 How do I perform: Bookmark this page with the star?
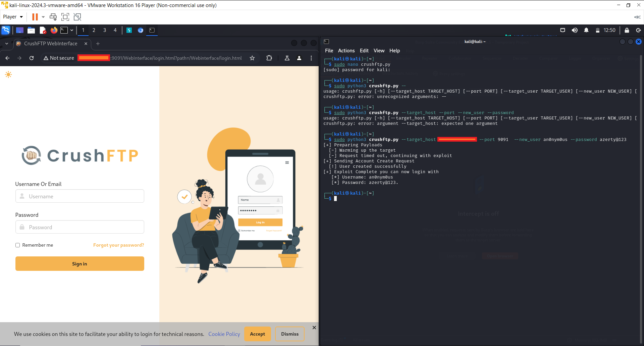click(x=252, y=58)
